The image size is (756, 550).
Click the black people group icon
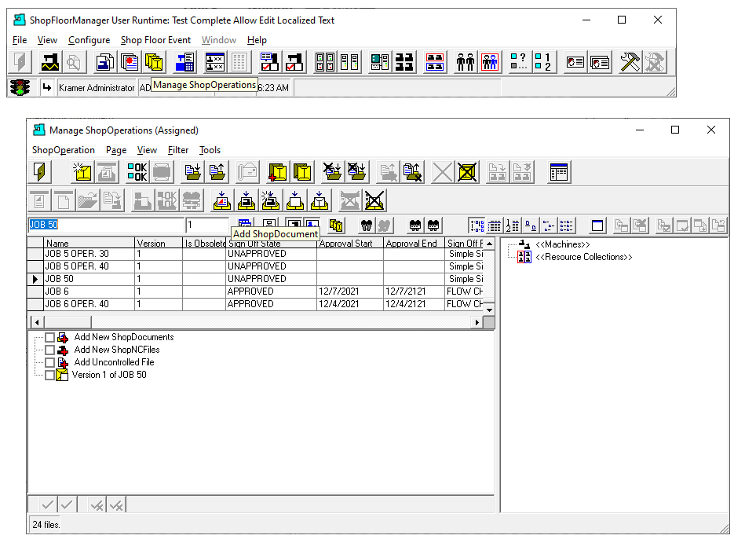point(466,62)
